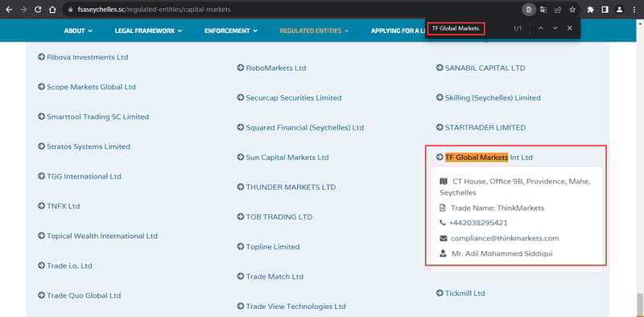The width and height of the screenshot is (644, 317).
Task: Expand Trade View Technologies Ltd entry
Action: coord(291,307)
